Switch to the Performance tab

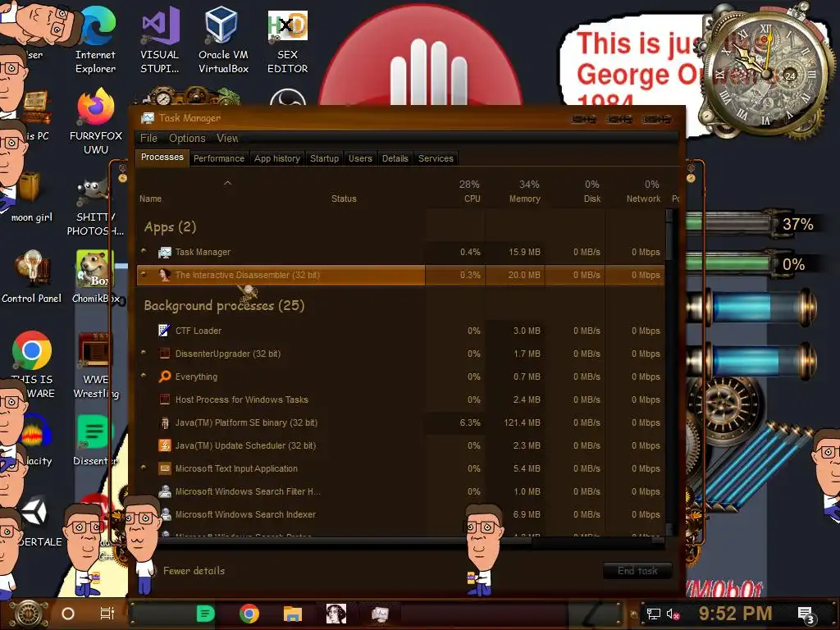coord(218,158)
